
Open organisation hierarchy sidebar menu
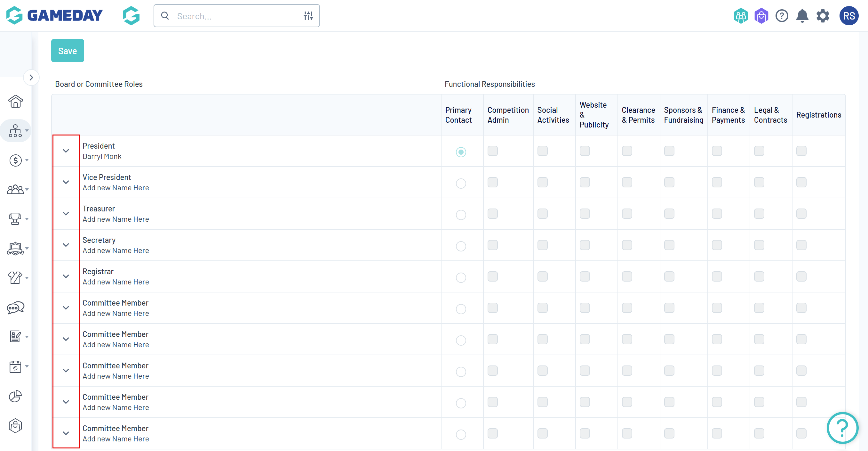15,131
